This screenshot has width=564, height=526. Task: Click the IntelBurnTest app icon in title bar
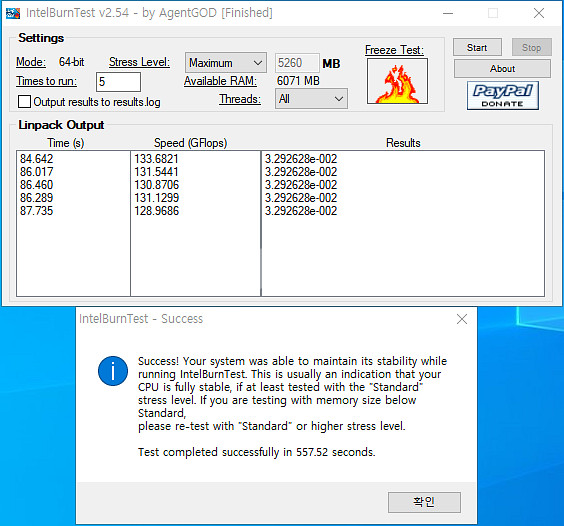click(x=13, y=13)
